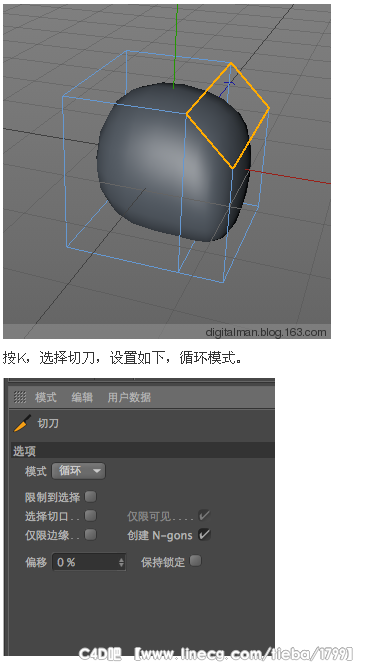Click the 偏移 field stepper arrows
This screenshot has width=379, height=671.
[x=121, y=562]
